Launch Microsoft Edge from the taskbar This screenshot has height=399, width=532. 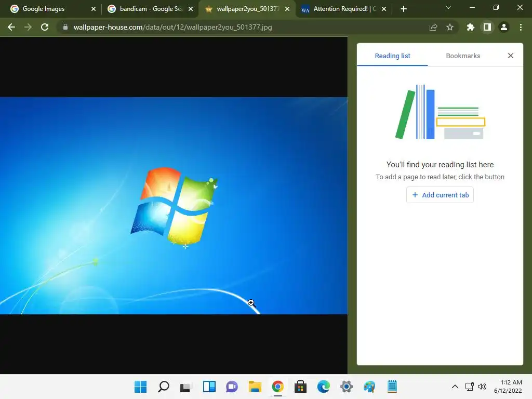pos(323,387)
